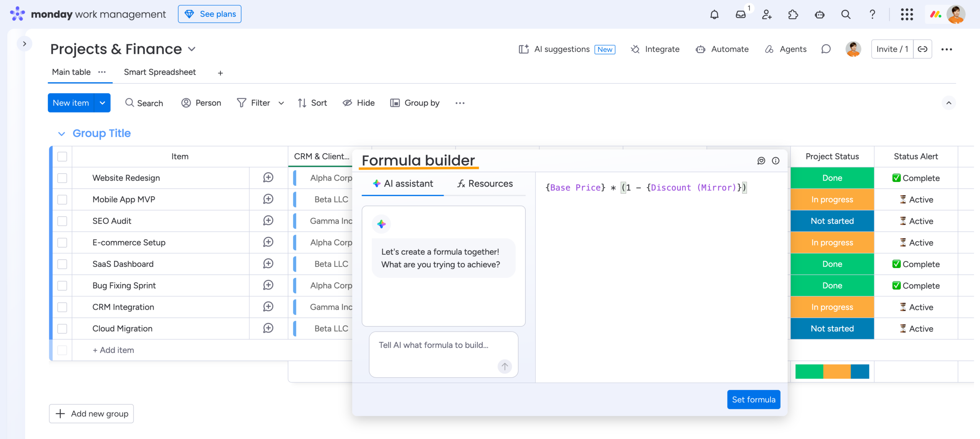Select all items header checkbox
980x439 pixels.
(x=62, y=156)
